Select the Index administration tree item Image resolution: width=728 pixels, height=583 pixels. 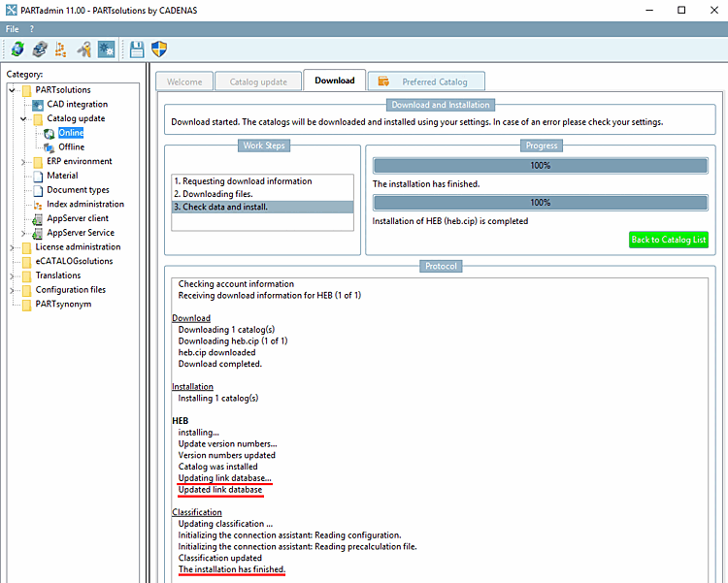[x=85, y=205]
